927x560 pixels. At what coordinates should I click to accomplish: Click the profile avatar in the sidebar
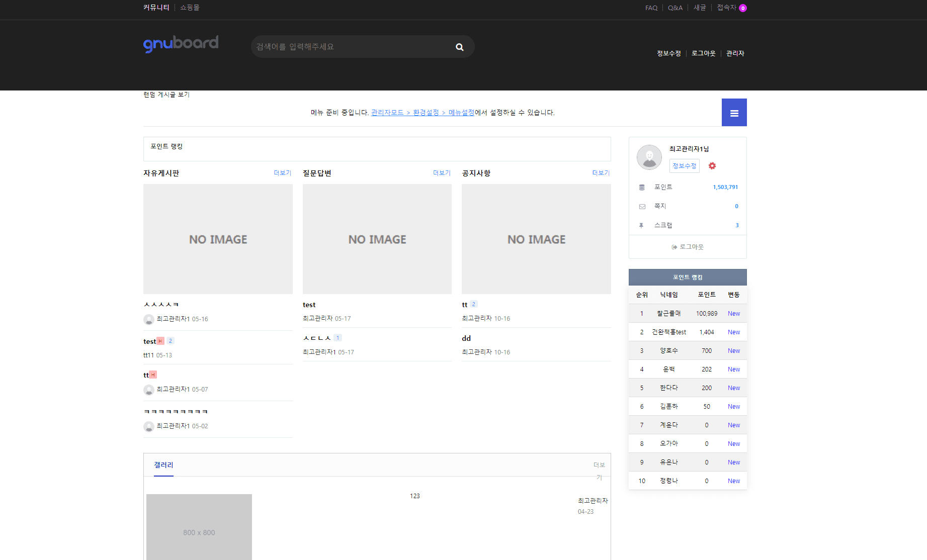[x=649, y=157]
